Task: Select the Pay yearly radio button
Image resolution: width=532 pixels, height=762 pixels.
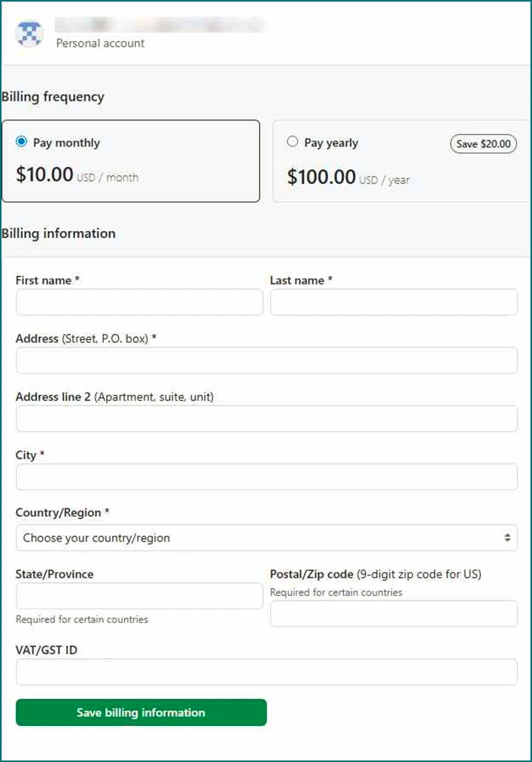Action: pyautogui.click(x=293, y=141)
